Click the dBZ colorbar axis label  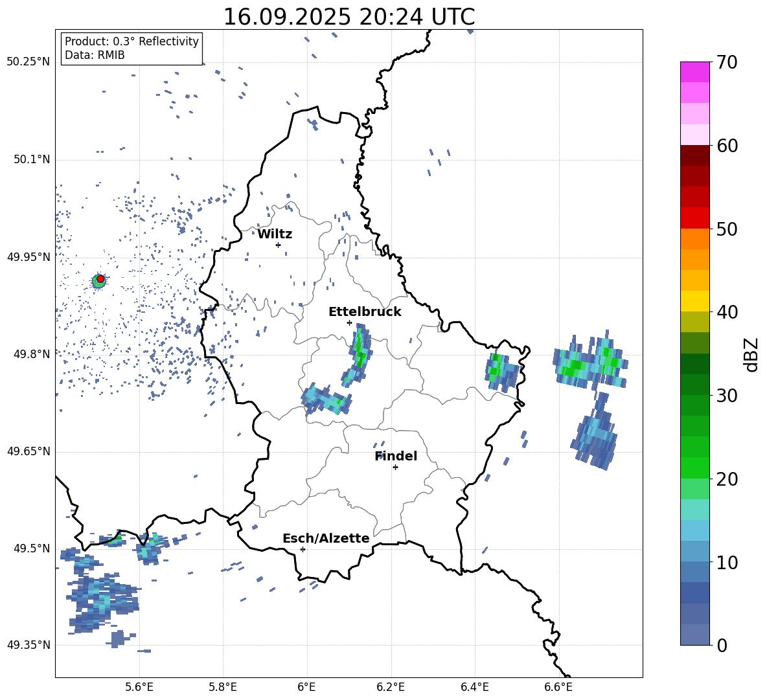pyautogui.click(x=752, y=354)
